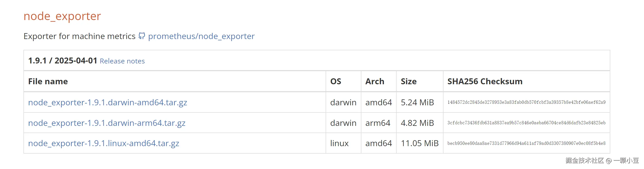This screenshot has height=169, width=644.
Task: Click the OS column header
Action: coord(336,81)
